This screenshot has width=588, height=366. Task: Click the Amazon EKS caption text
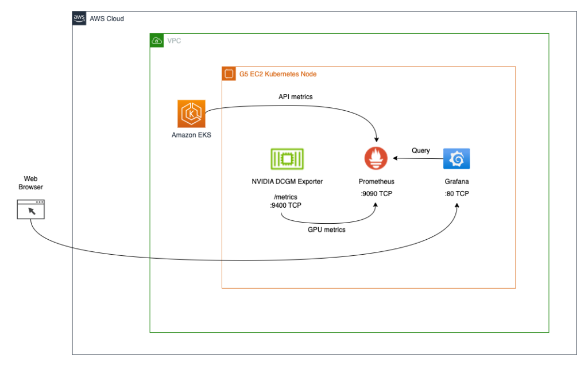pyautogui.click(x=192, y=135)
